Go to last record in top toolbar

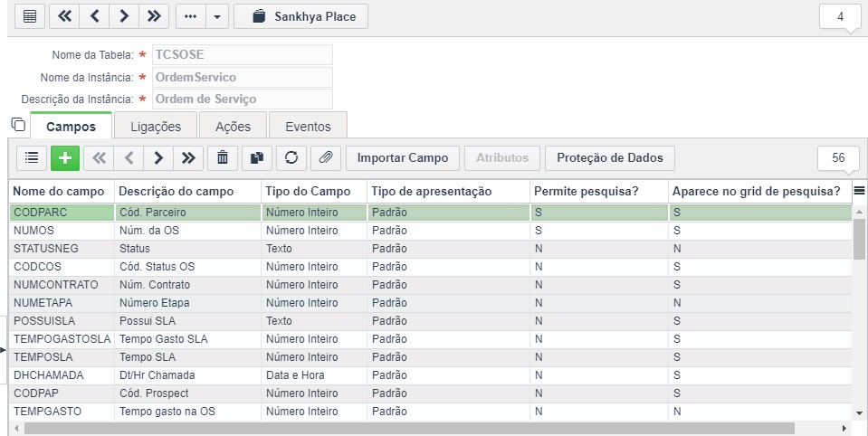pyautogui.click(x=154, y=16)
